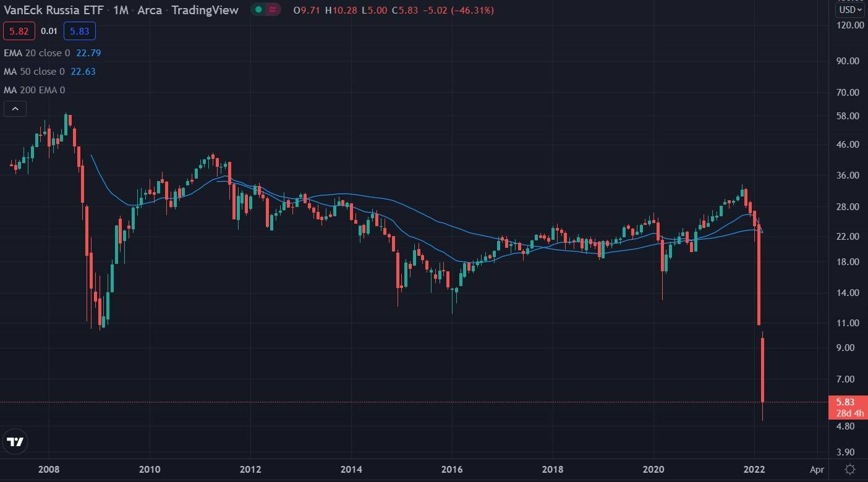Click the green market status dot
This screenshot has height=482, width=868.
(x=258, y=10)
